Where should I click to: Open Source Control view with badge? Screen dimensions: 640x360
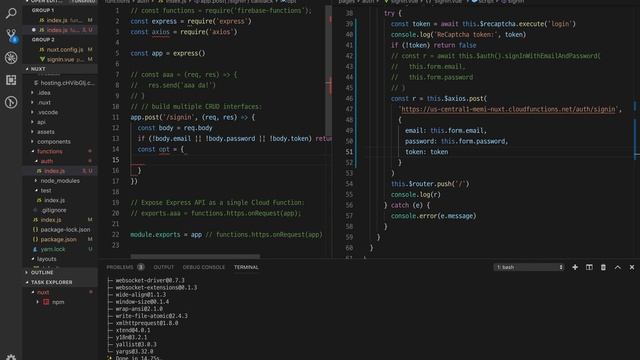pos(11,36)
